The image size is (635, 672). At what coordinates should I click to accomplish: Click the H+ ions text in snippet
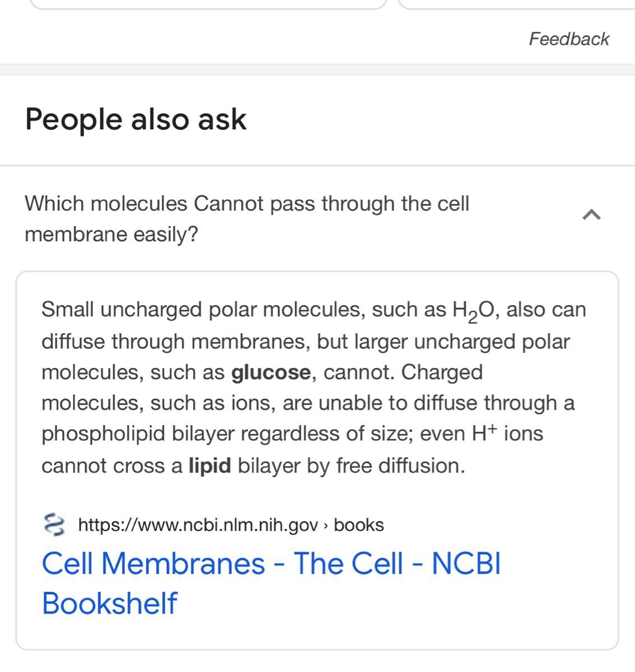point(507,433)
